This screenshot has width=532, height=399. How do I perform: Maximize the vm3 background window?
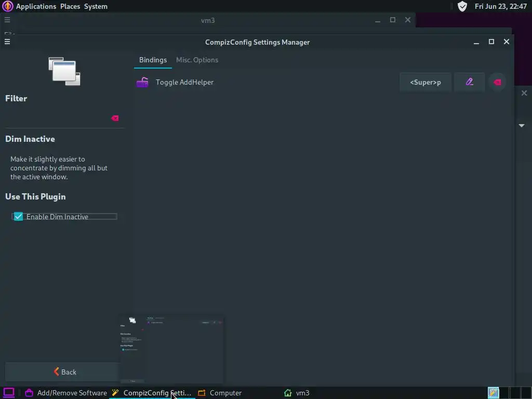pos(393,20)
